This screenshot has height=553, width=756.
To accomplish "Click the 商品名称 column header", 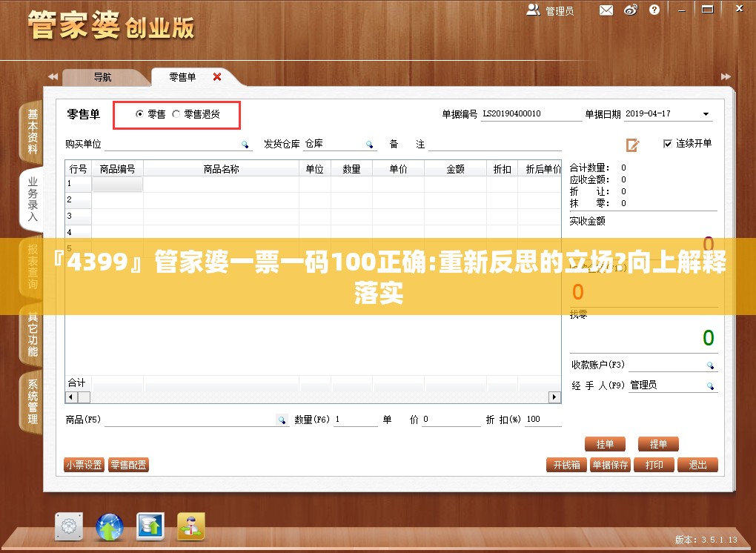I will [x=222, y=169].
